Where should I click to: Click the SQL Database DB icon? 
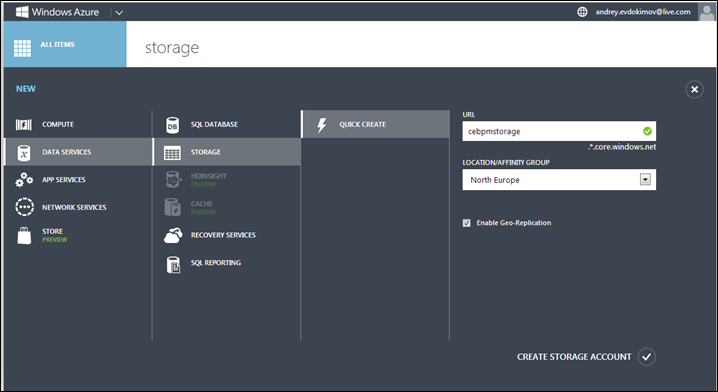pyautogui.click(x=172, y=125)
